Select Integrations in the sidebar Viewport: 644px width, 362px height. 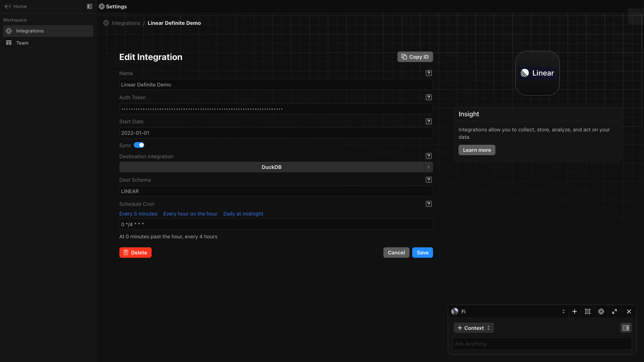30,31
